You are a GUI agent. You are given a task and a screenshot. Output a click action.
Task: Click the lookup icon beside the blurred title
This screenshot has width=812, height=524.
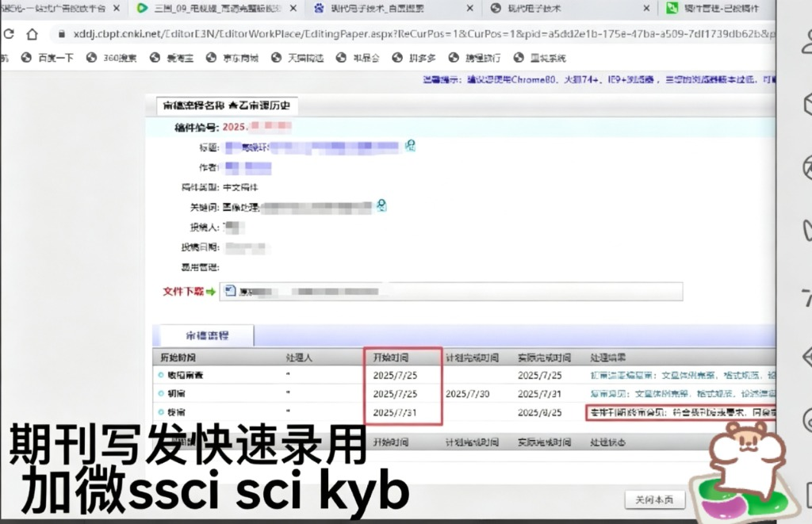(x=411, y=146)
